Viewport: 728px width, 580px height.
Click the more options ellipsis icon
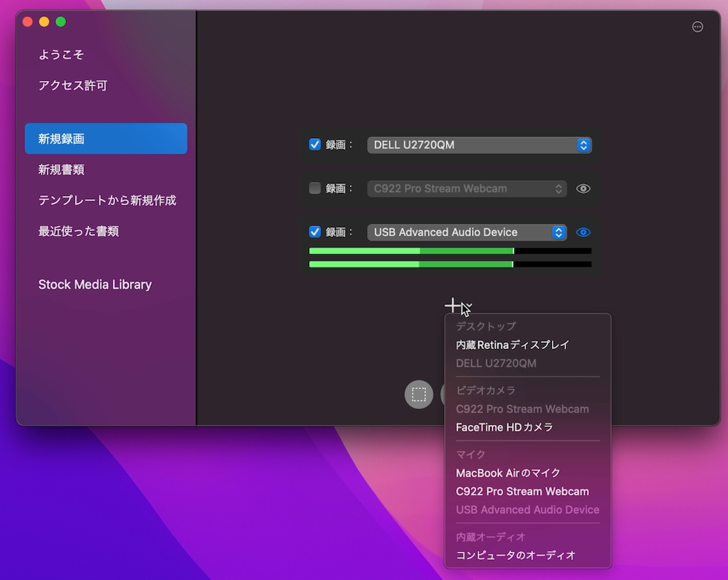tap(697, 27)
